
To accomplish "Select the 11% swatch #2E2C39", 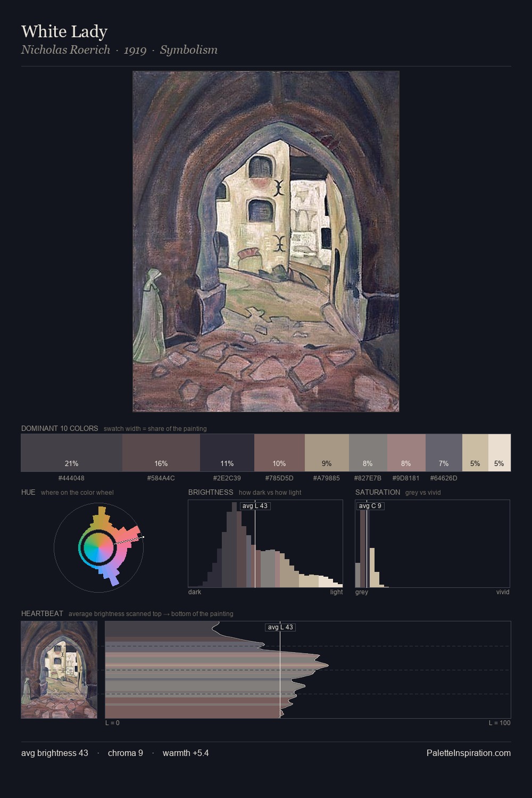I will click(227, 453).
